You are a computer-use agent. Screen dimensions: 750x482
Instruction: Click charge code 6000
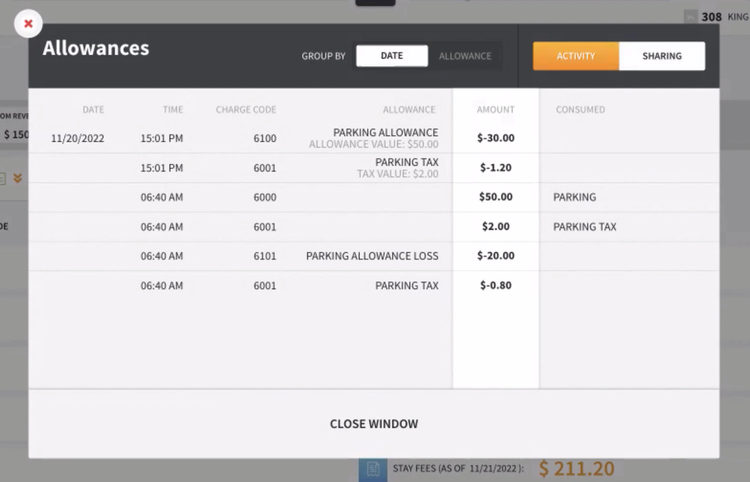tap(265, 197)
